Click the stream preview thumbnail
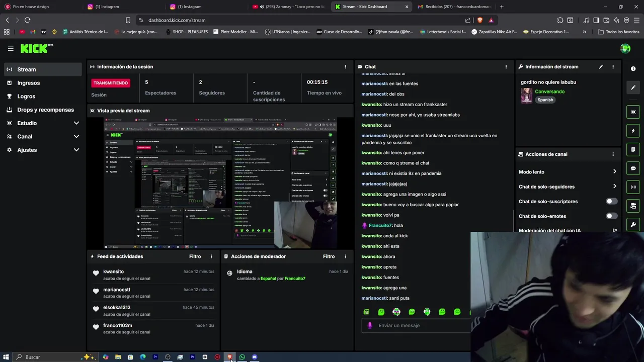Screen dimensions: 644x362 point(220,183)
